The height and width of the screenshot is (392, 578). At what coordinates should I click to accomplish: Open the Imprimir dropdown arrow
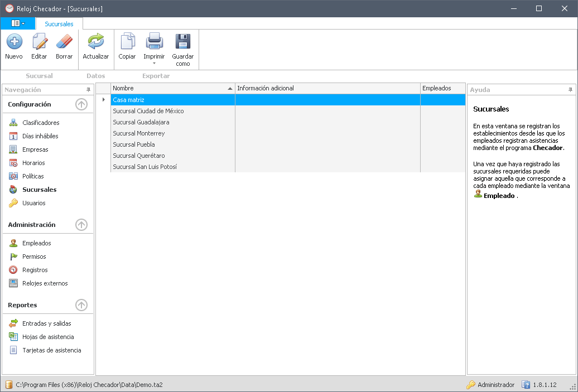(x=154, y=64)
